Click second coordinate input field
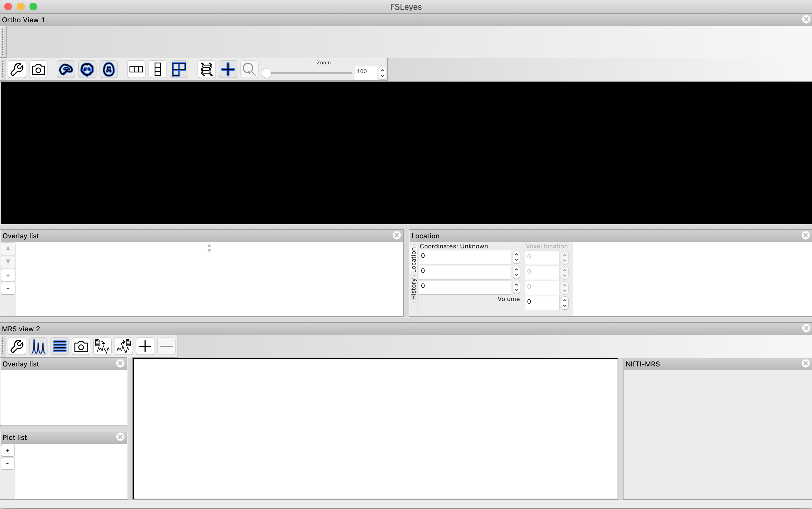The height and width of the screenshot is (509, 812). click(x=465, y=272)
